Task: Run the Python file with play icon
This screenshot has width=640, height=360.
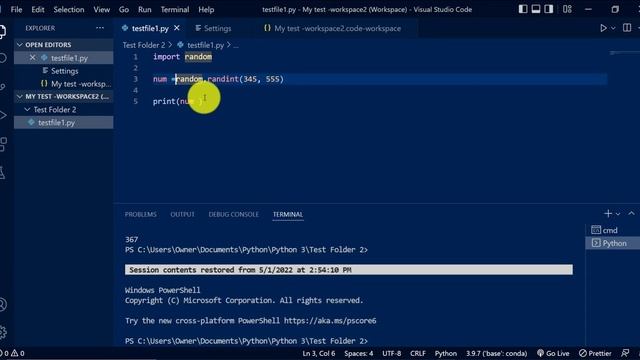Action: click(603, 28)
